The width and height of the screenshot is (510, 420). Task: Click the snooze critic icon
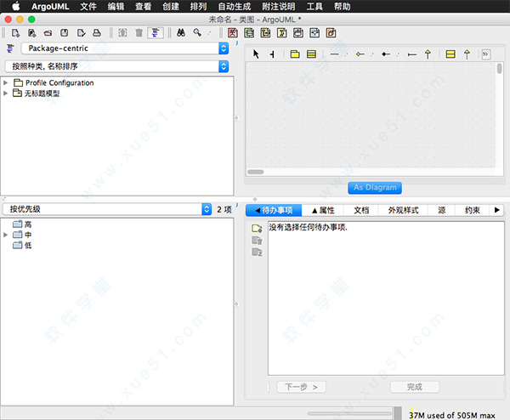(x=257, y=253)
